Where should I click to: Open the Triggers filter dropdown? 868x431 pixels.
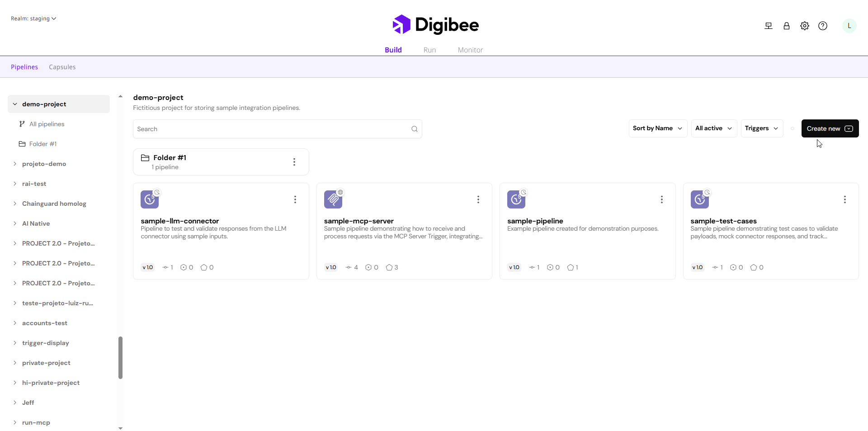click(762, 128)
